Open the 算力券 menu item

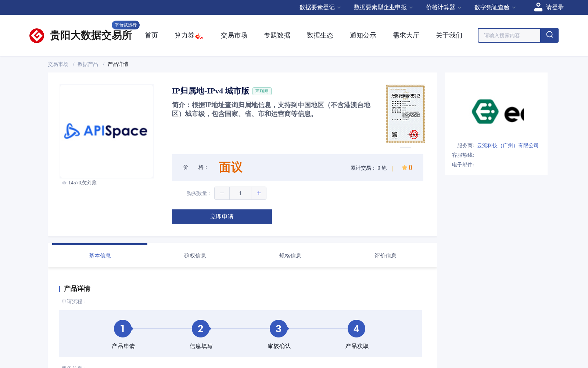184,35
